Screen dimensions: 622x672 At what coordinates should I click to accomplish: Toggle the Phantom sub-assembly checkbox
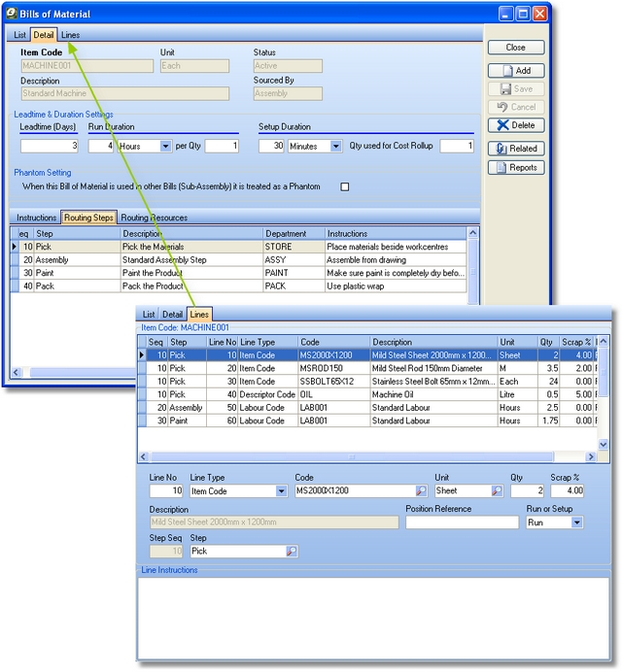click(x=344, y=186)
